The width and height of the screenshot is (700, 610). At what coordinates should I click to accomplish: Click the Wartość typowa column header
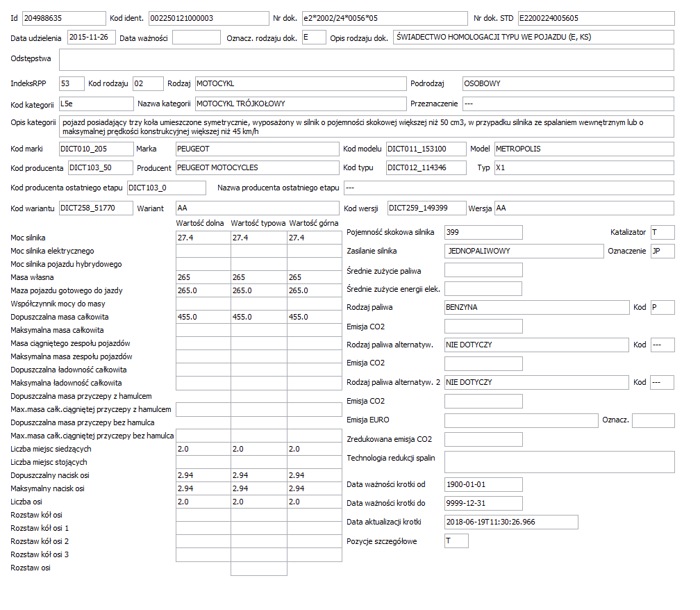pyautogui.click(x=258, y=223)
